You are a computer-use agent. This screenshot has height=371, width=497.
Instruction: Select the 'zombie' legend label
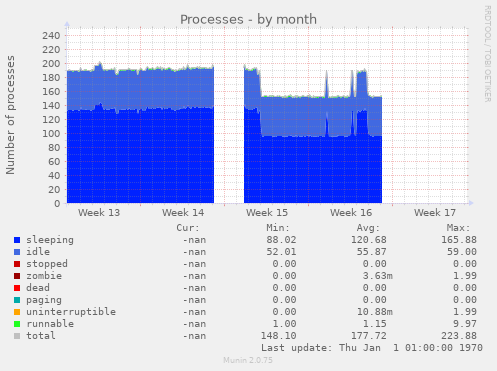coord(44,276)
